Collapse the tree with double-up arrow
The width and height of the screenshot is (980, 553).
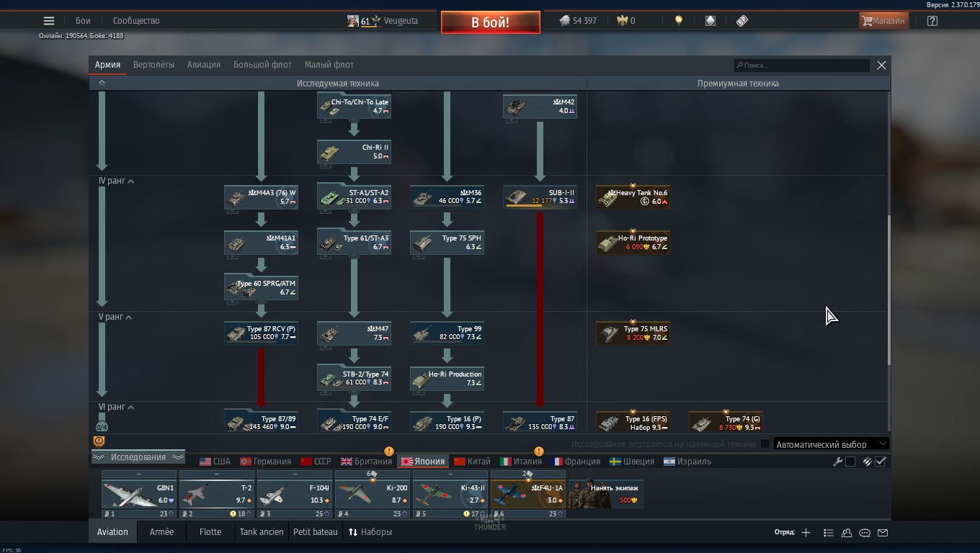(x=102, y=84)
